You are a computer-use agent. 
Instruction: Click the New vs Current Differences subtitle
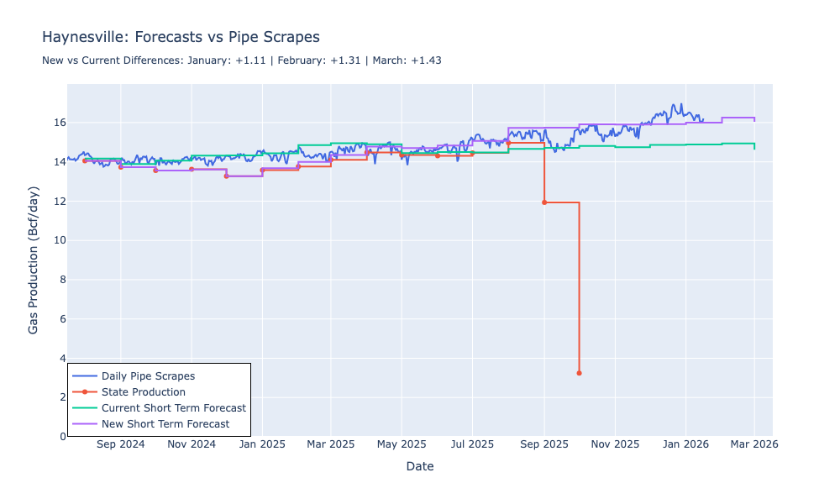coord(241,60)
